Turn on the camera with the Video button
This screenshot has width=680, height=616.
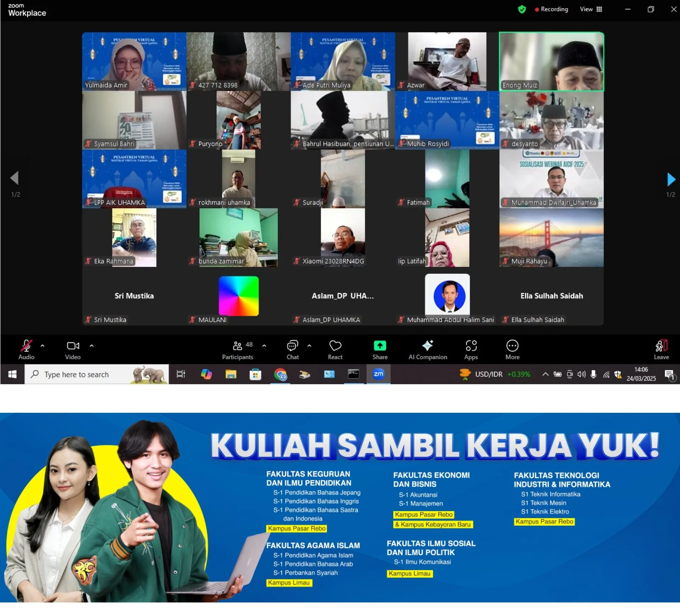pyautogui.click(x=73, y=349)
